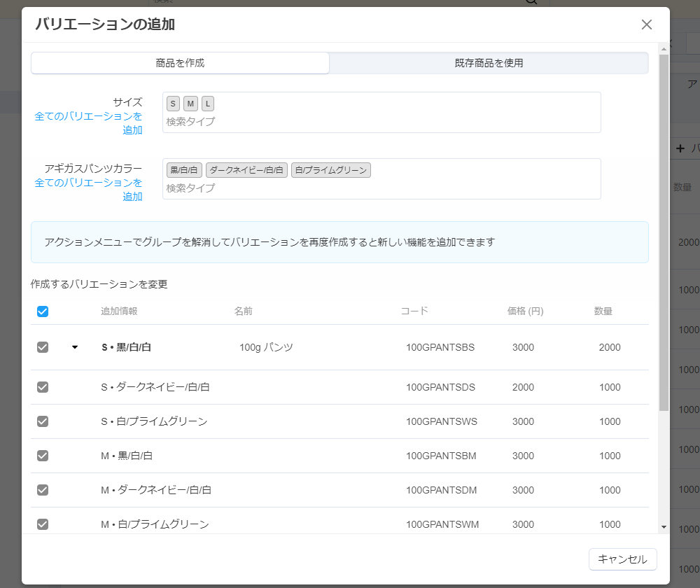Screen dimensions: 700x588
Task: Uncheck the S・ダークネイビー/白/白 row checkbox
Action: coord(43,387)
